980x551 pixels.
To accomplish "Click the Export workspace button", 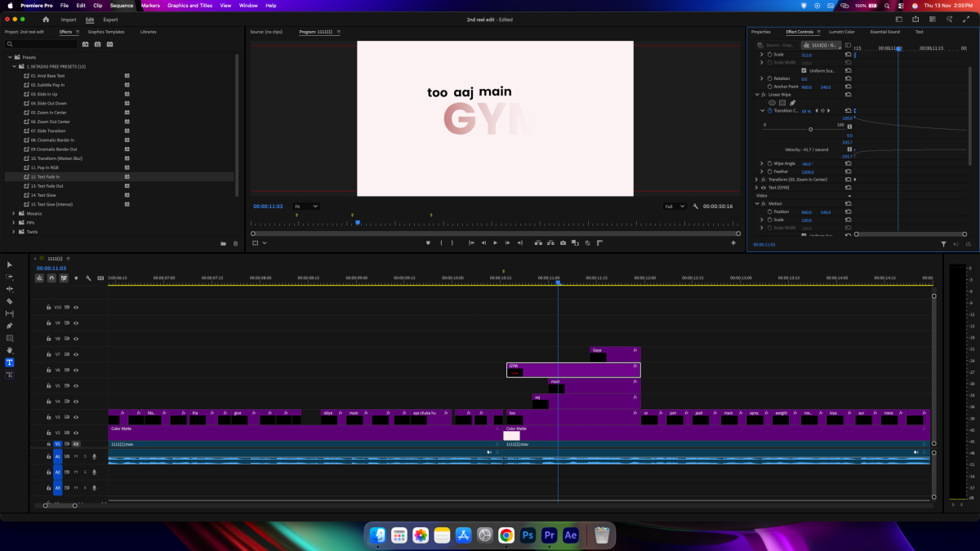I will tap(110, 20).
